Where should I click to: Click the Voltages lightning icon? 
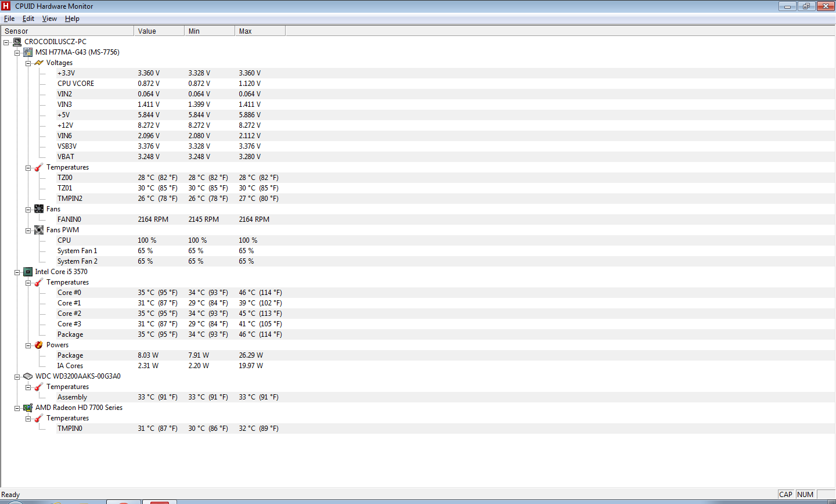tap(39, 63)
